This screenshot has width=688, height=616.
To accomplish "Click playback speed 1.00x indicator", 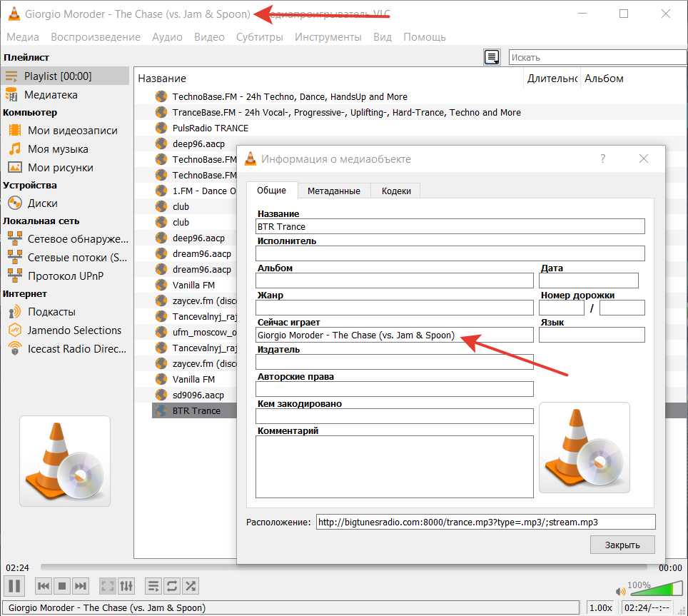I will tap(601, 607).
